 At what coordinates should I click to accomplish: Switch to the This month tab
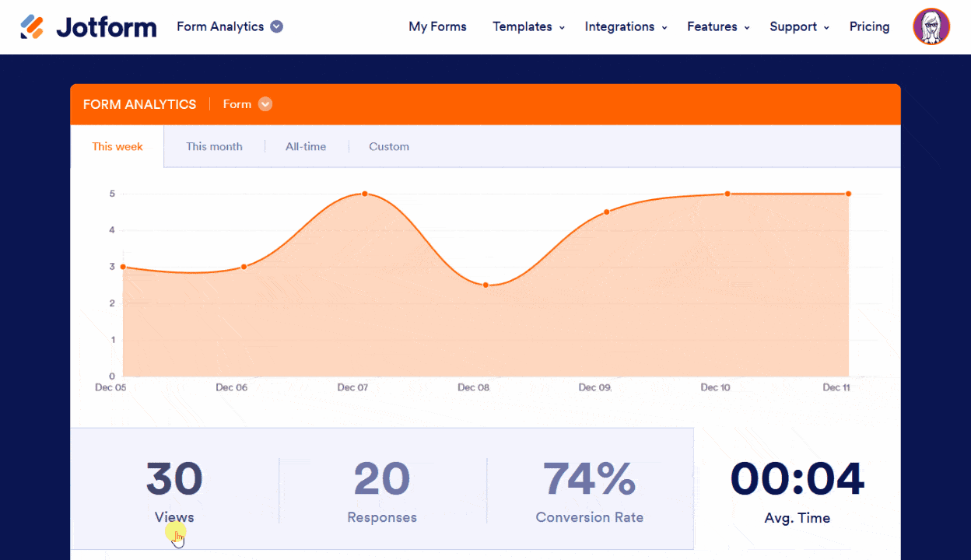[x=214, y=146]
